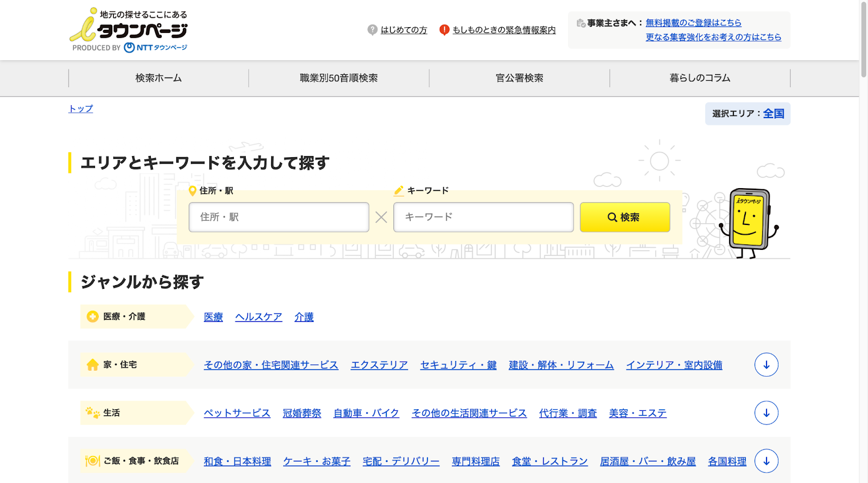Open the 医療 genre link

click(x=213, y=317)
